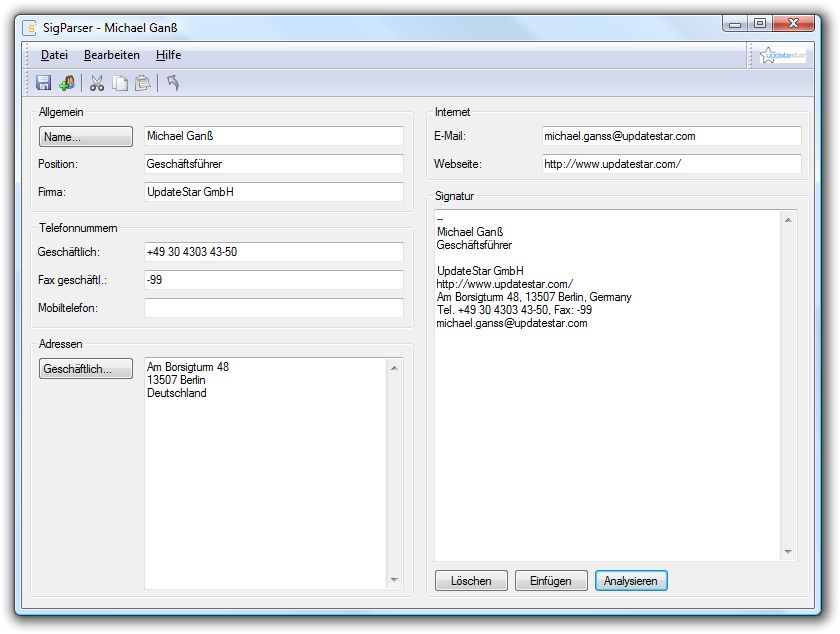Click the UpdateStar logo icon
The image size is (840, 634).
pyautogui.click(x=783, y=55)
